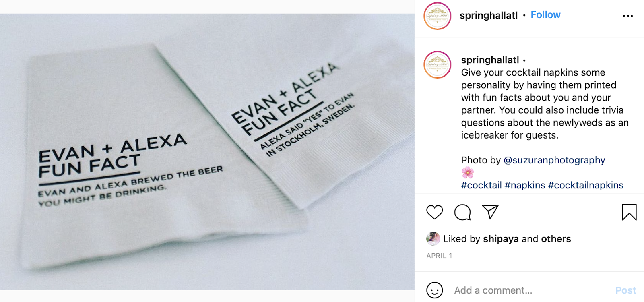Open the #napkins hashtag
The width and height of the screenshot is (644, 302).
(525, 185)
